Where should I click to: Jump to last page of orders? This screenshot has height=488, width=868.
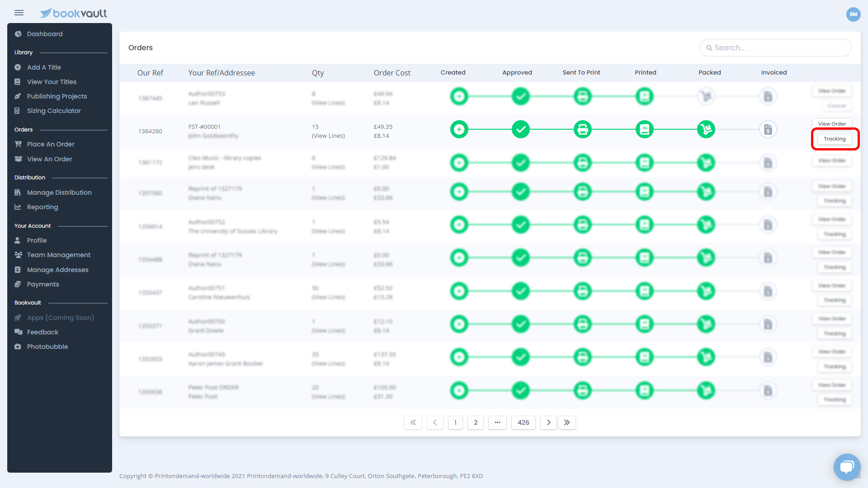point(567,422)
